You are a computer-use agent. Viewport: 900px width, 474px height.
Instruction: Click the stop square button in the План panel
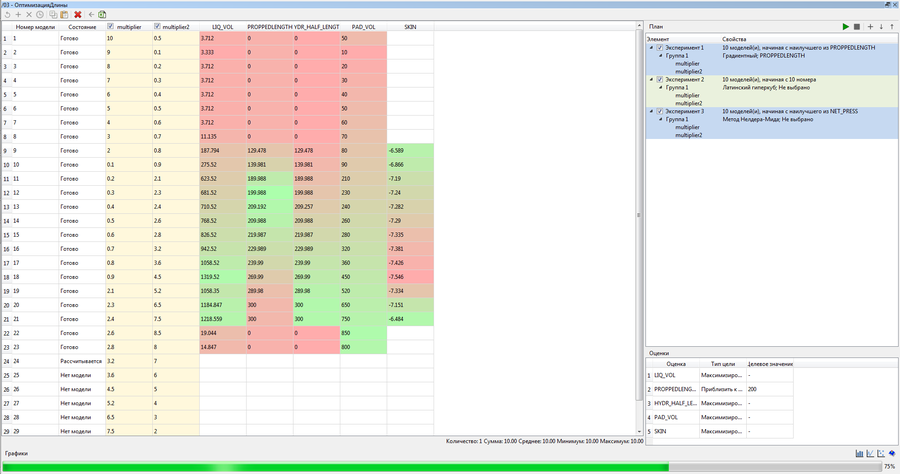point(857,27)
